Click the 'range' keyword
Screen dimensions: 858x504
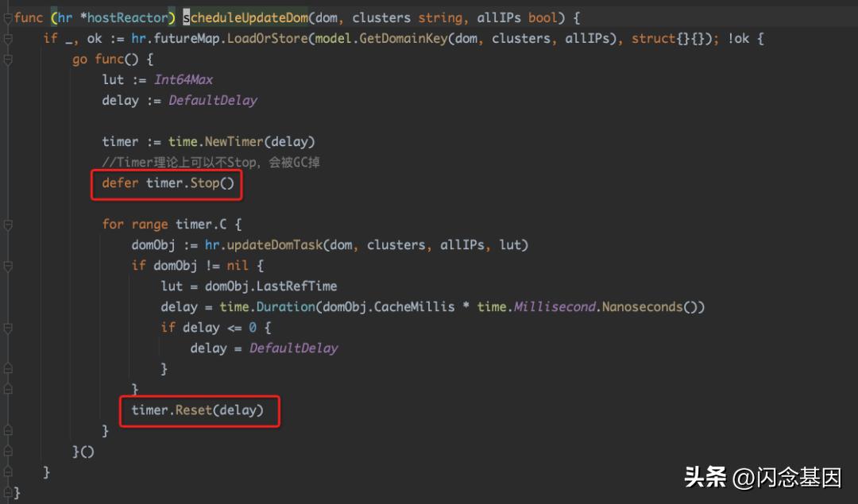coord(149,225)
